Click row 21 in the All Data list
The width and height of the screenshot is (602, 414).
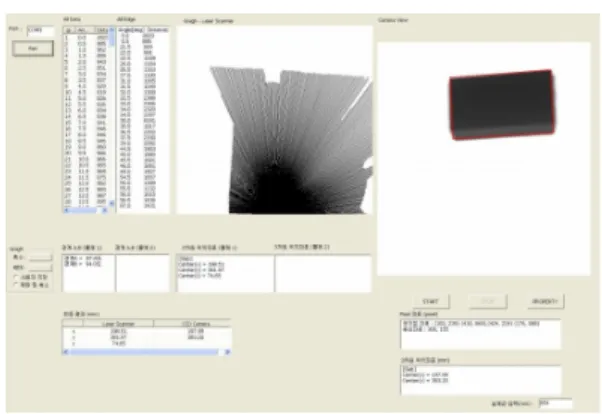click(86, 159)
